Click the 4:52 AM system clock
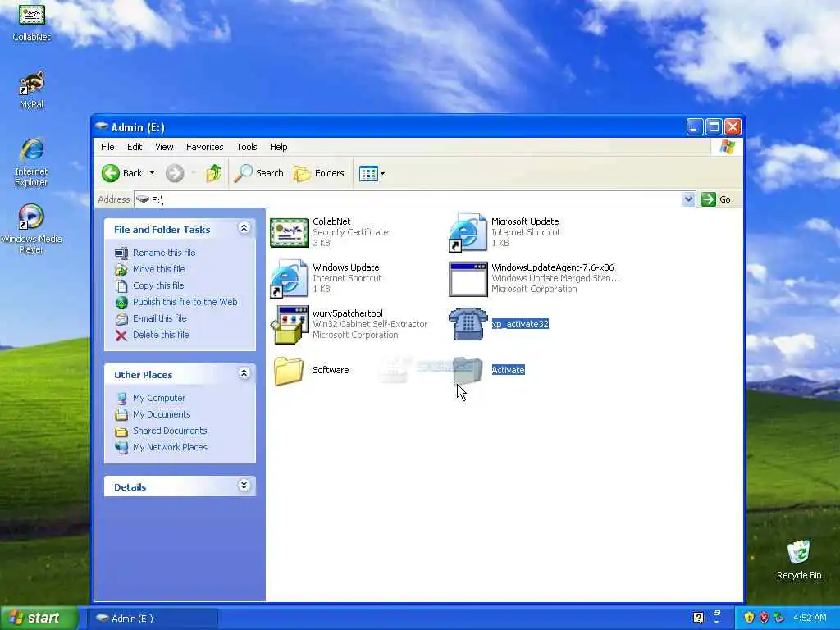This screenshot has width=840, height=630. (x=810, y=618)
